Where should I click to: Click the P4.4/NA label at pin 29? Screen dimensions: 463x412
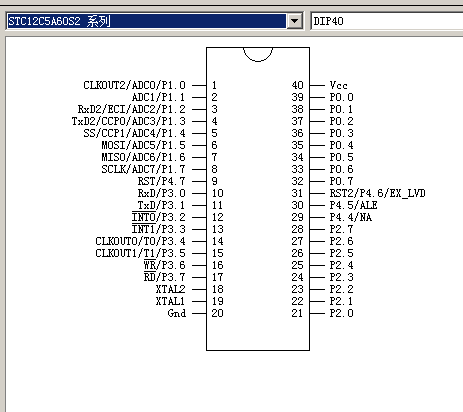(x=351, y=217)
